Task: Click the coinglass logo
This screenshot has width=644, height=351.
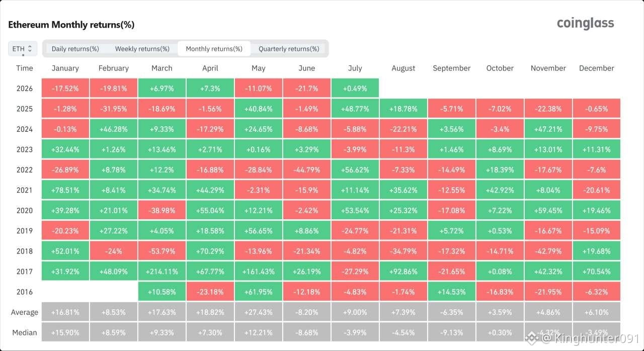Action: (x=585, y=23)
